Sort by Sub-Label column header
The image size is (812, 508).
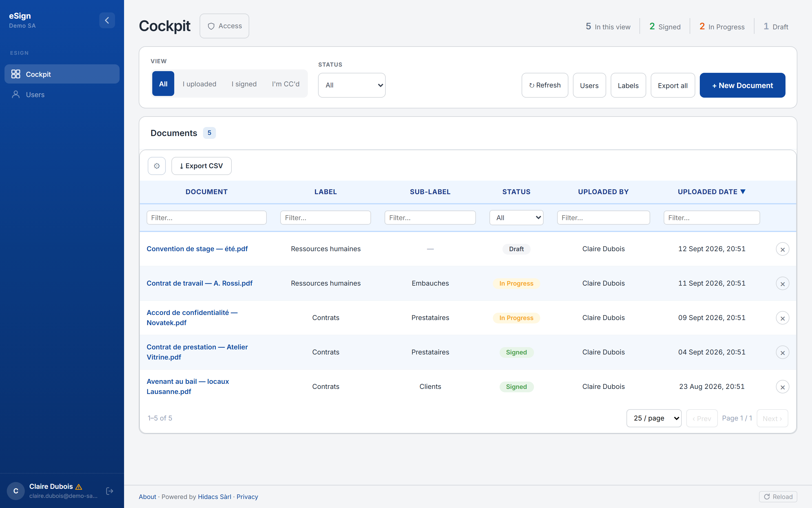430,192
